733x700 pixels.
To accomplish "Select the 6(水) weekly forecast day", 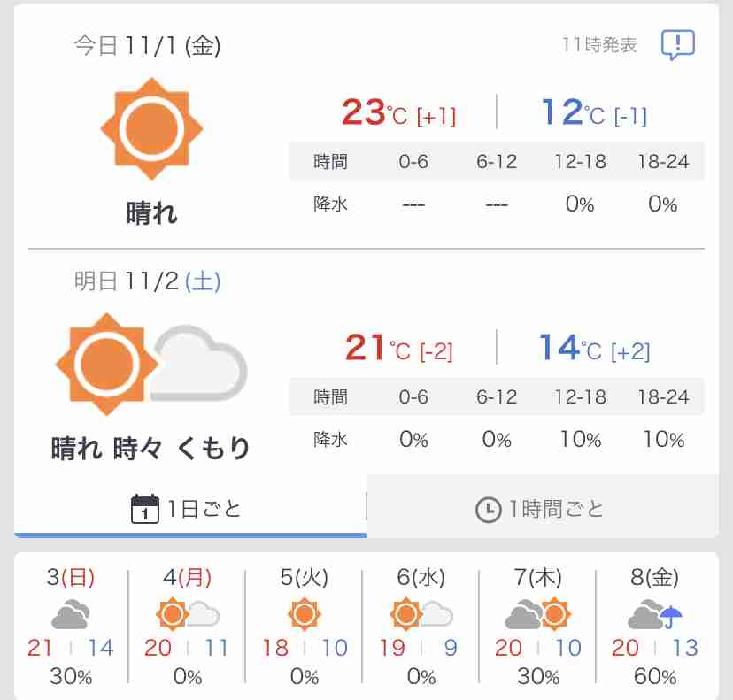I will 421,578.
